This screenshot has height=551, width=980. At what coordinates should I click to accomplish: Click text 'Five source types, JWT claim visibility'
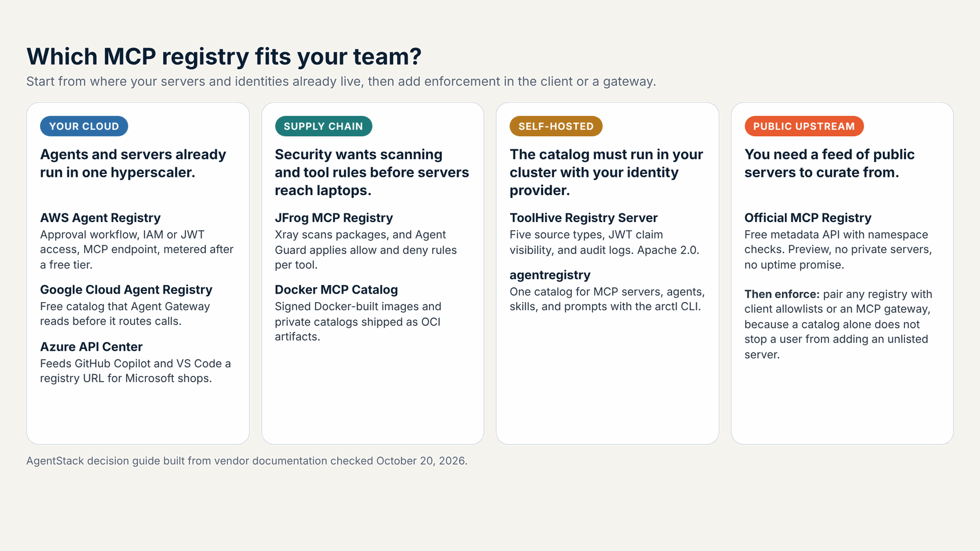[604, 242]
